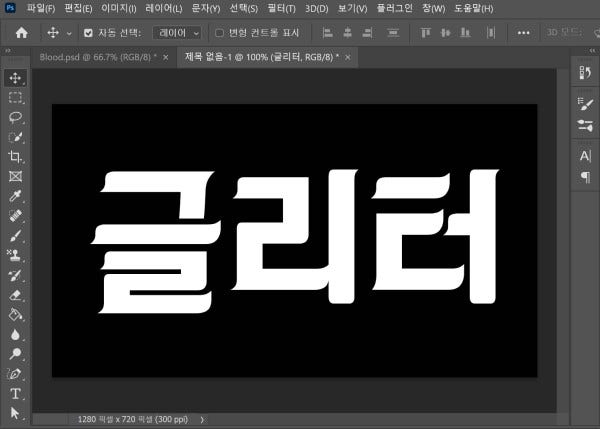Open the 도움말(H) menu
The width and height of the screenshot is (600, 429).
pos(473,8)
